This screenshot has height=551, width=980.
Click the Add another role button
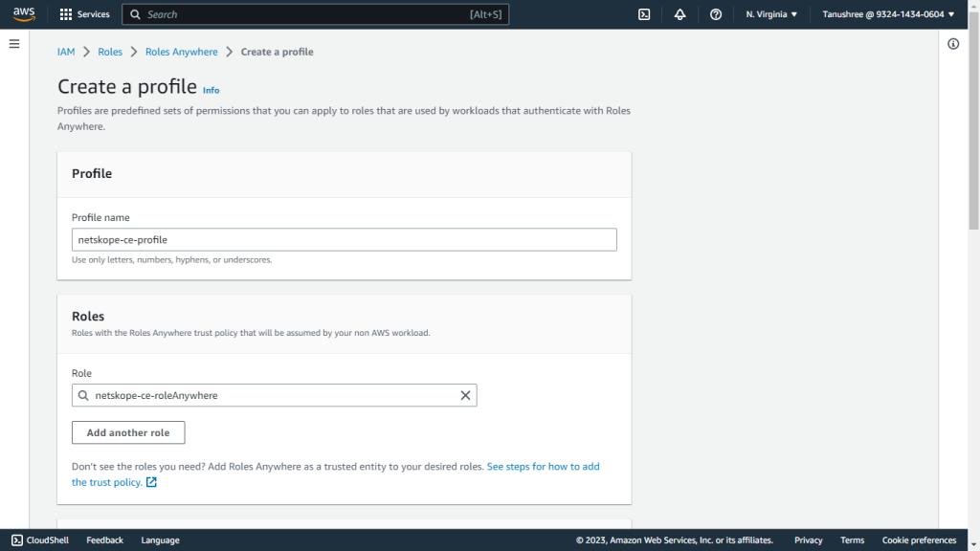128,432
